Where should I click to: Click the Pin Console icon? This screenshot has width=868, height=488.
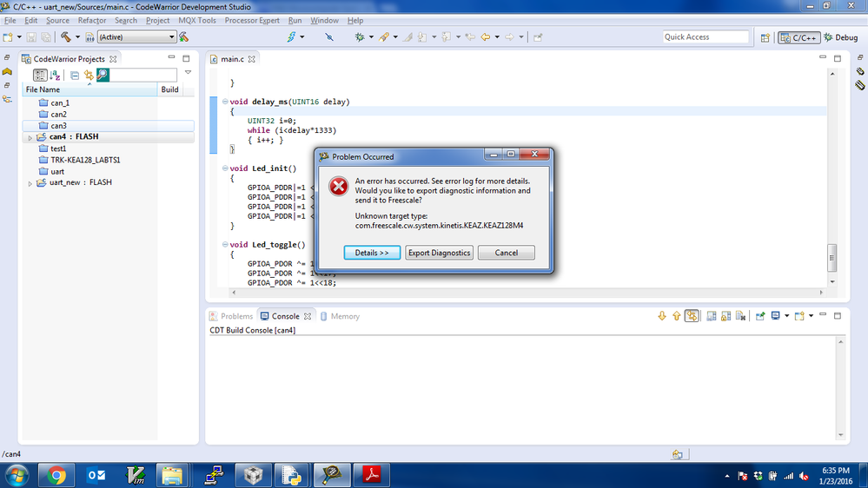(x=760, y=316)
